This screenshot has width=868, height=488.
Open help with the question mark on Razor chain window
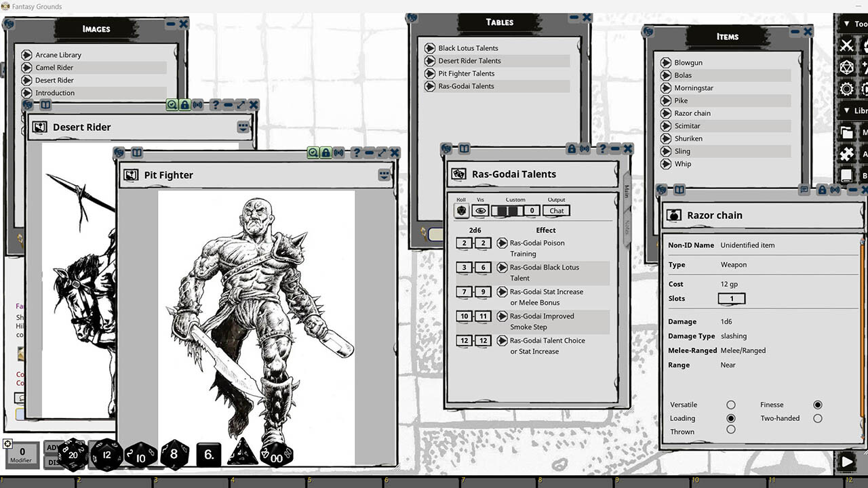[x=843, y=190]
